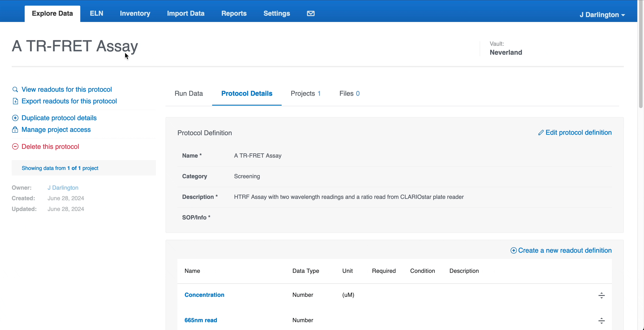Click Delete this protocol link
644x330 pixels.
(50, 146)
